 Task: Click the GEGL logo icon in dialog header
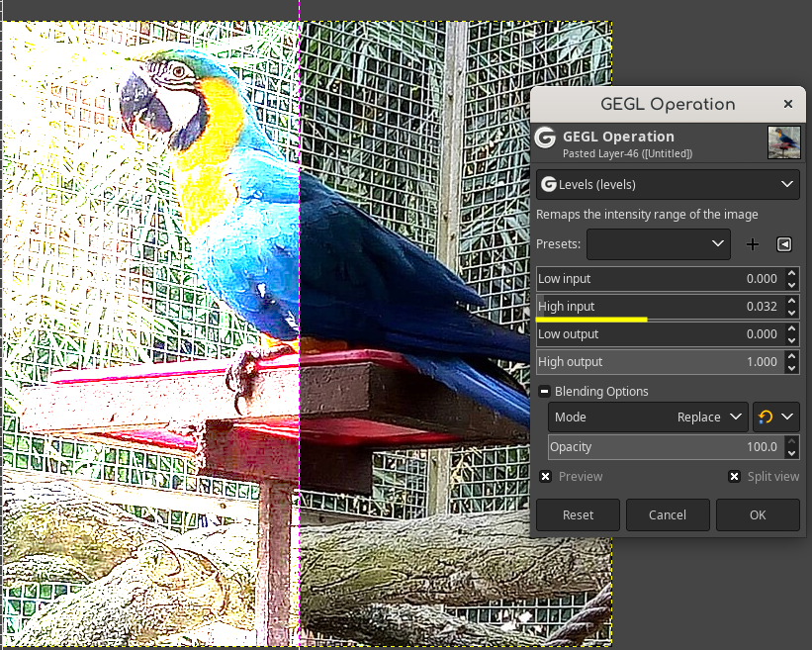(546, 139)
